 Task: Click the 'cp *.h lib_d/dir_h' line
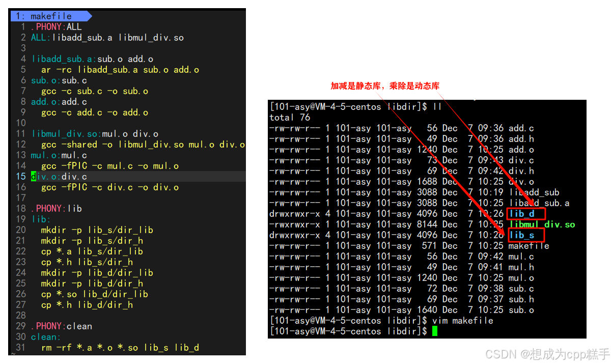[x=87, y=305]
